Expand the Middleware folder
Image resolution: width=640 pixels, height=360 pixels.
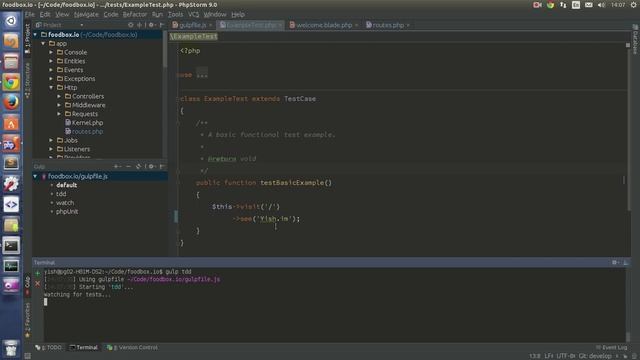click(60, 105)
